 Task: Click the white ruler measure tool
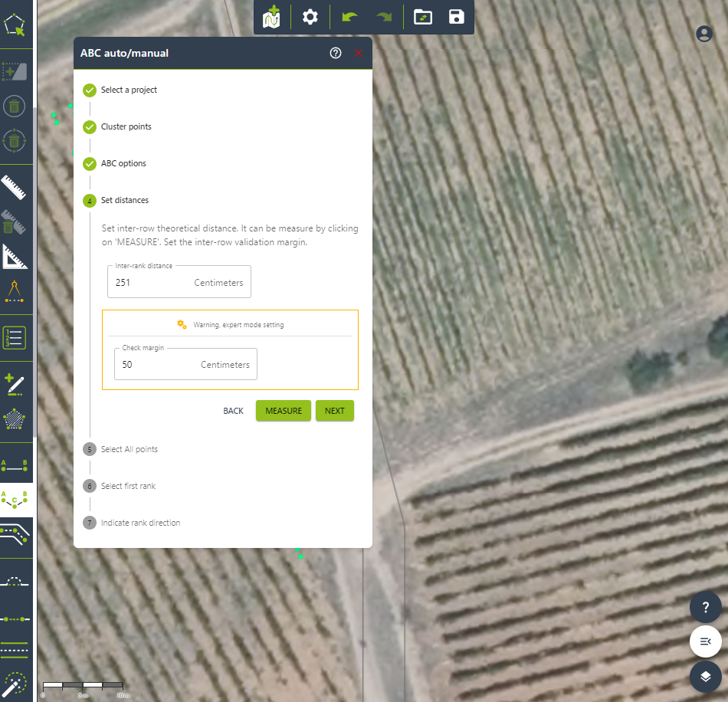point(15,187)
